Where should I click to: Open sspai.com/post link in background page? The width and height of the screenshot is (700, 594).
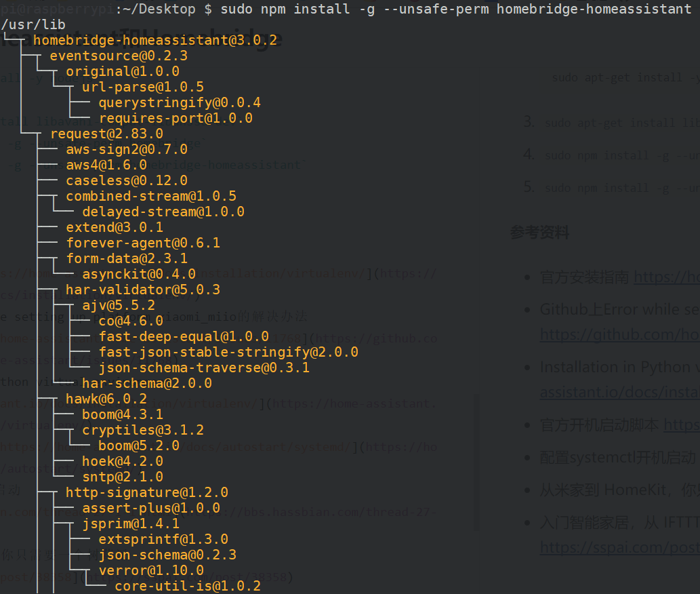[x=619, y=547]
